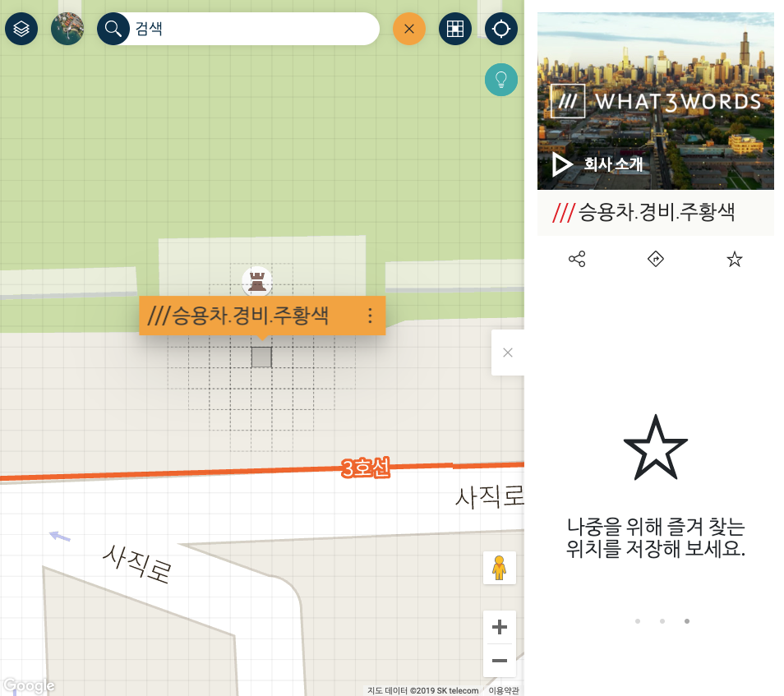Clear the search with orange X button
The width and height of the screenshot is (784, 696).
pyautogui.click(x=409, y=29)
